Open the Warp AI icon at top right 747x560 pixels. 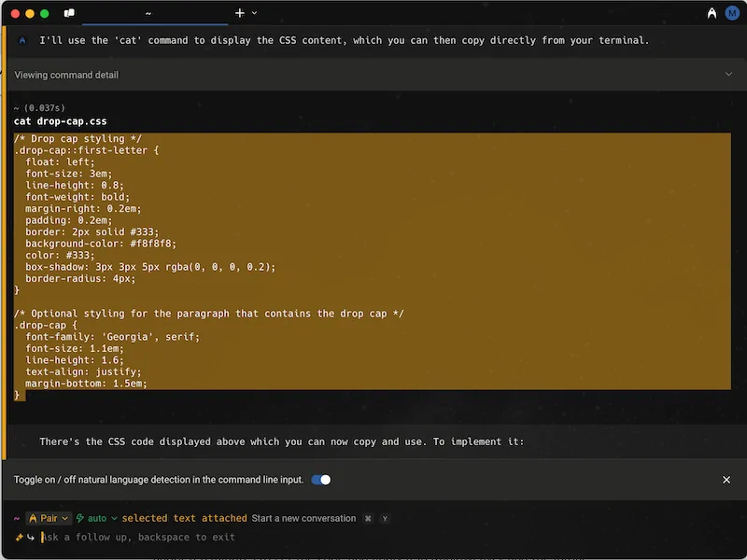click(x=712, y=13)
